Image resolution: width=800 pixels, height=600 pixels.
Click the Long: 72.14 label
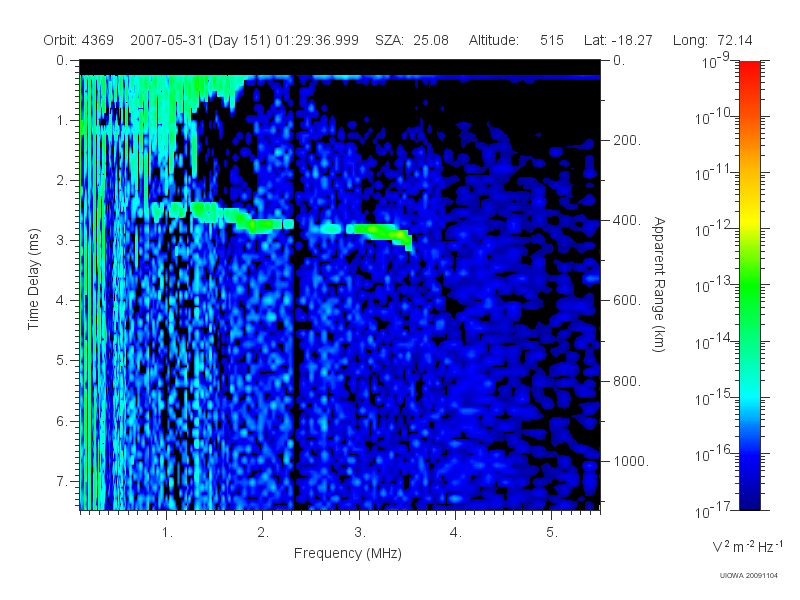pyautogui.click(x=713, y=40)
